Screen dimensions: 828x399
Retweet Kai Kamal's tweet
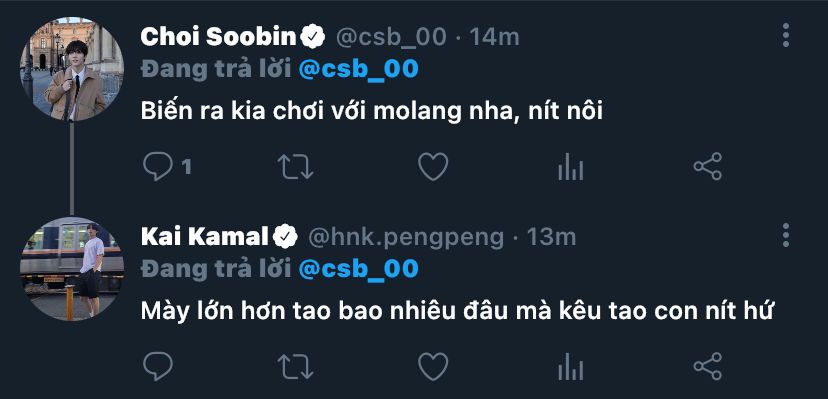coord(295,367)
